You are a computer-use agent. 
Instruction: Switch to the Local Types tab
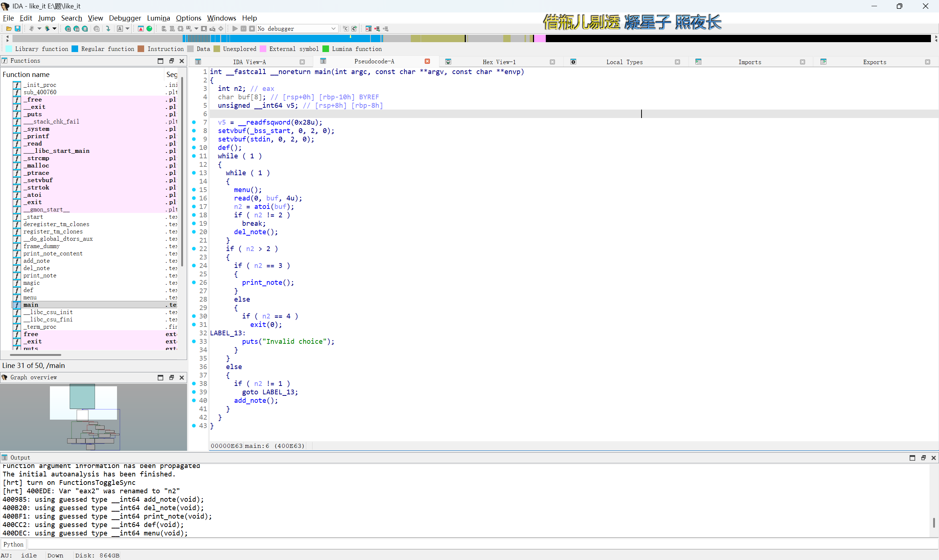[x=624, y=62]
